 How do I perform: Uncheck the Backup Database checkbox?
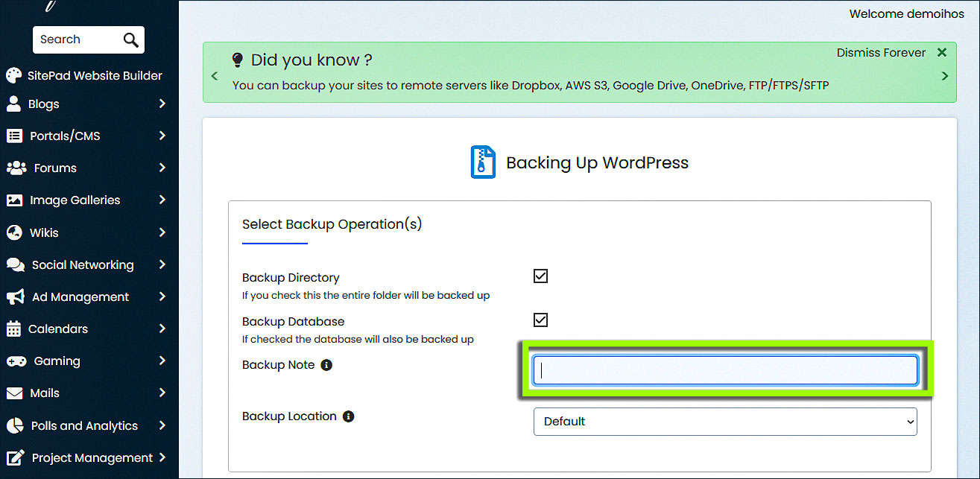click(540, 320)
